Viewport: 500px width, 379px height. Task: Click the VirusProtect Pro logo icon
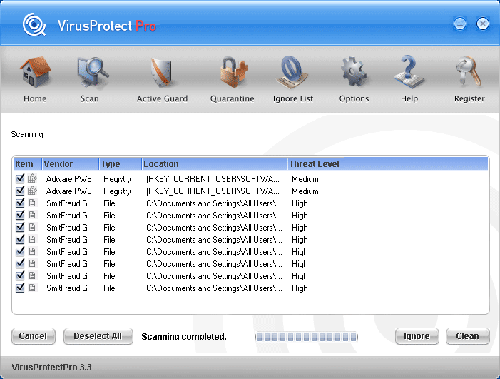[34, 25]
